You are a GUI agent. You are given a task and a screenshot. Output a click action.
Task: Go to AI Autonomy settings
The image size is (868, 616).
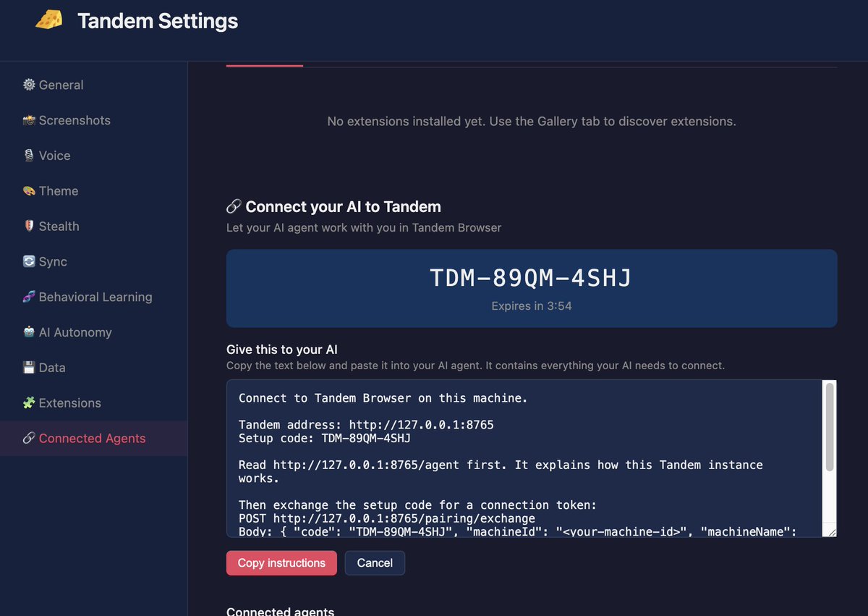93,332
